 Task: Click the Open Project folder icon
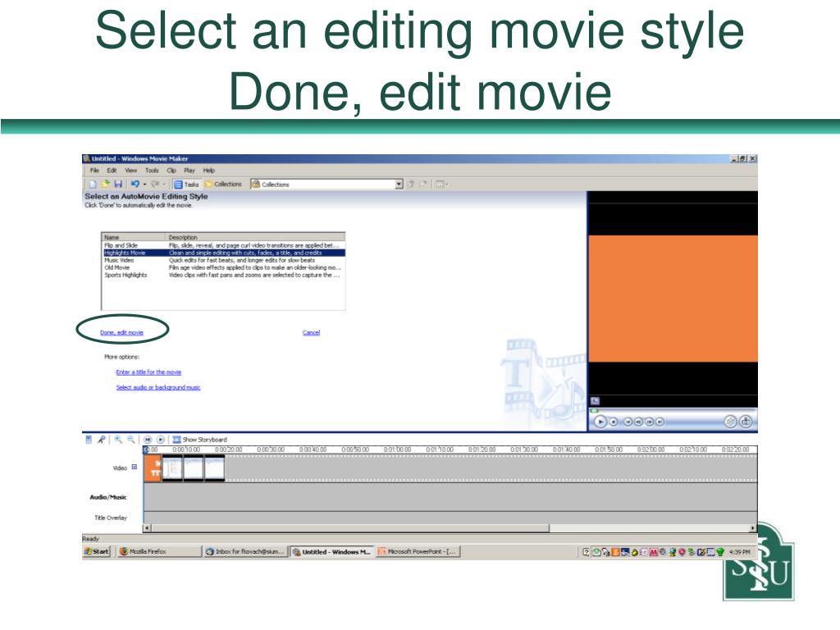pyautogui.click(x=106, y=185)
